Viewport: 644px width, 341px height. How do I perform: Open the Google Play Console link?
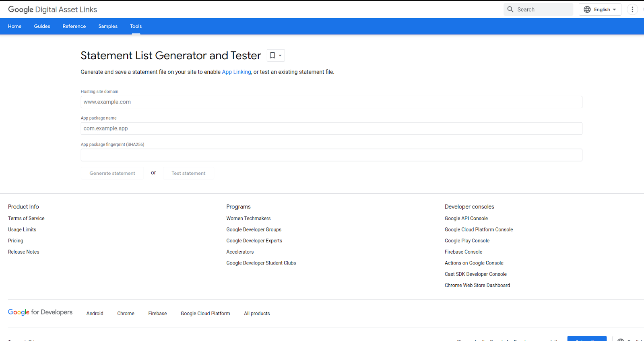tap(467, 241)
